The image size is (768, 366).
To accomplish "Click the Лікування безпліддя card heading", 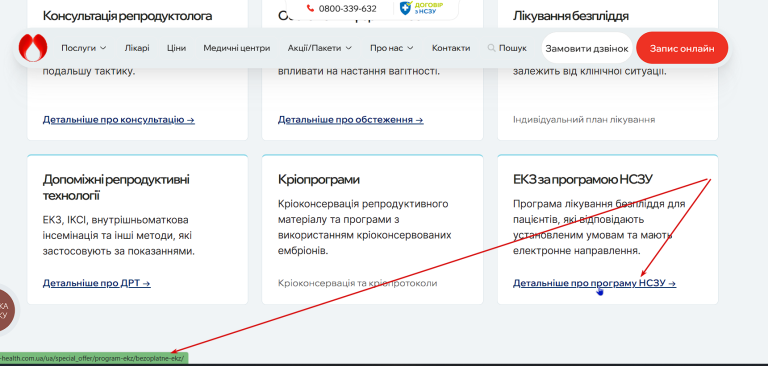I will click(571, 16).
